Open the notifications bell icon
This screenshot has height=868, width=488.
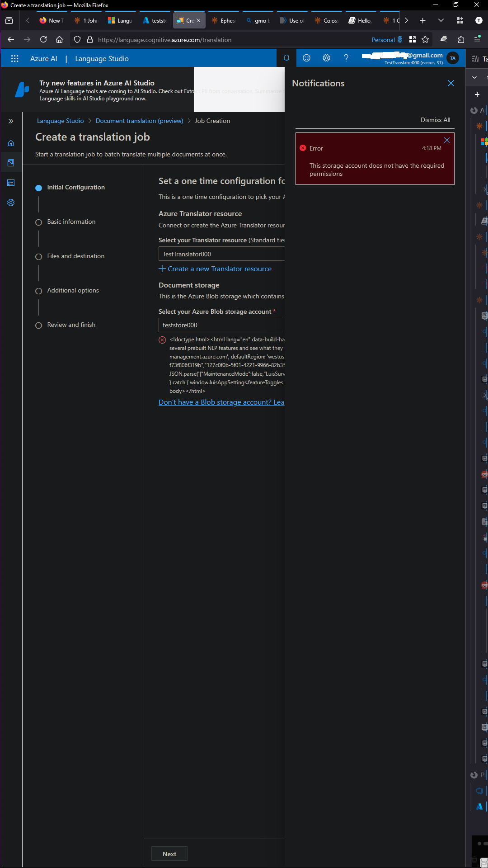[286, 58]
